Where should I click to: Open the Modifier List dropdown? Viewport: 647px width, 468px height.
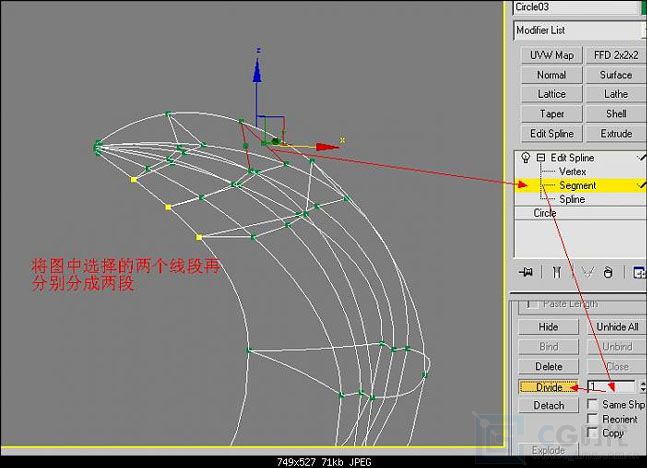[579, 31]
